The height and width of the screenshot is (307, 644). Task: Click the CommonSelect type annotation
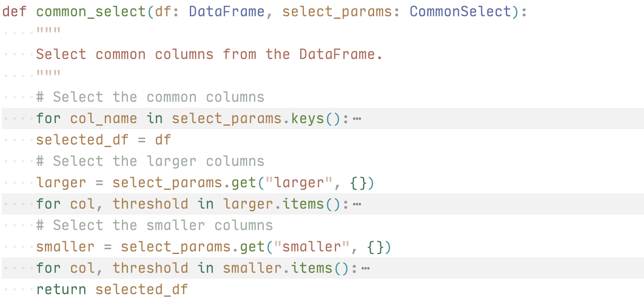pos(461,12)
